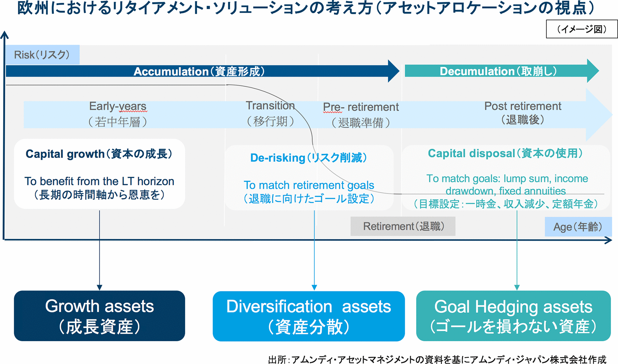Select the Early-years (若中年層) stage text
Viewport: 618px width, 364px height.
point(118,114)
